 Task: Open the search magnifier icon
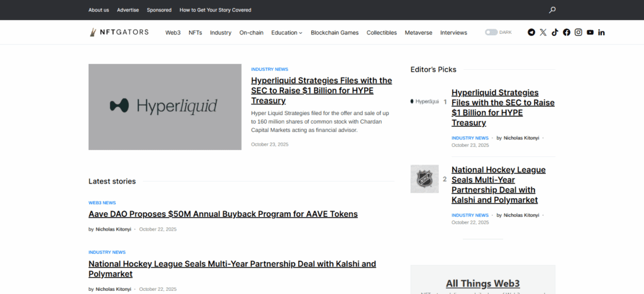pyautogui.click(x=552, y=10)
